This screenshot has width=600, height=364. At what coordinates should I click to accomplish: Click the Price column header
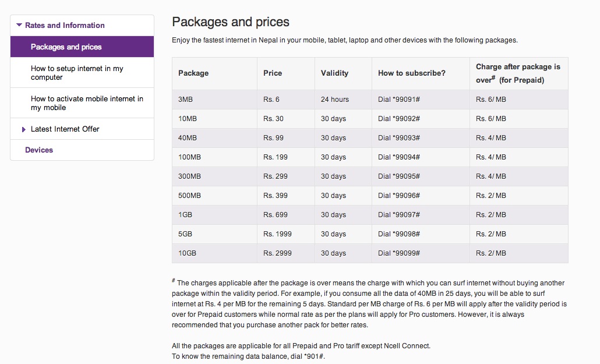coord(273,73)
